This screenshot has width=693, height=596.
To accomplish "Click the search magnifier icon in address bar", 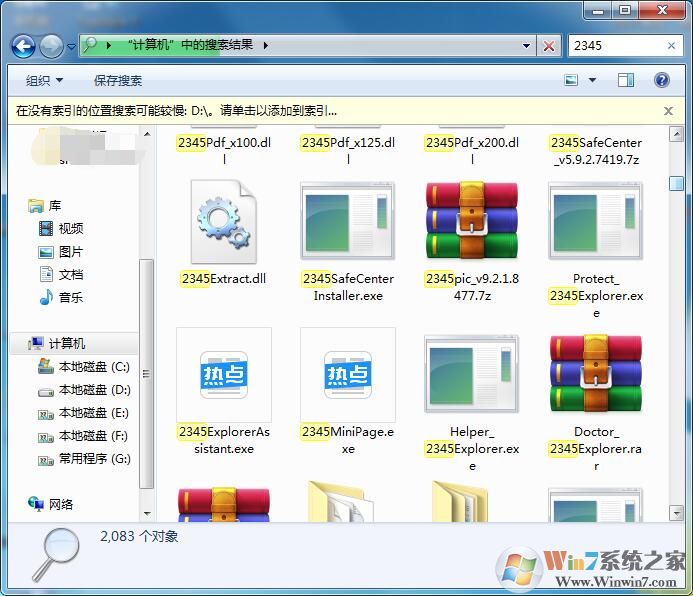I will click(x=90, y=45).
